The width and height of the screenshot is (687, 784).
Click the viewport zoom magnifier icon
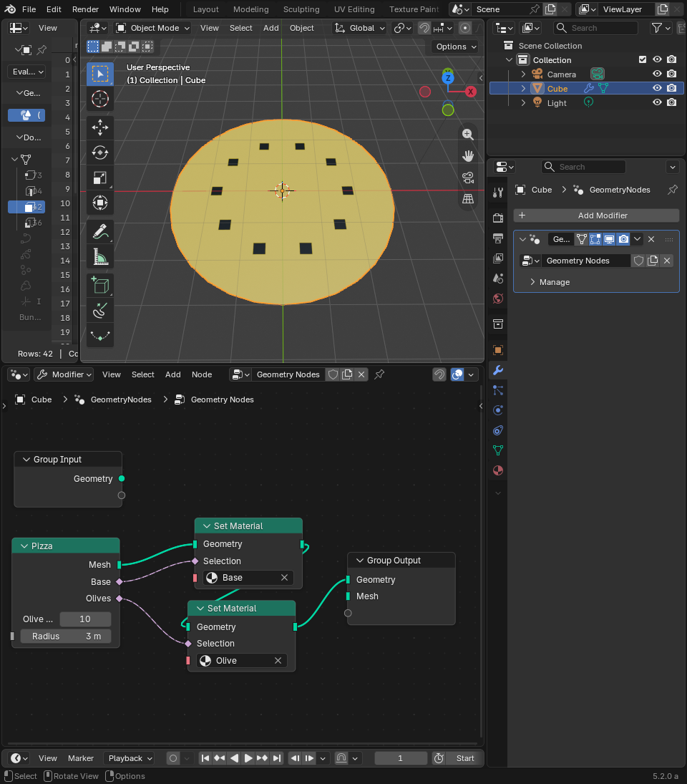[467, 134]
